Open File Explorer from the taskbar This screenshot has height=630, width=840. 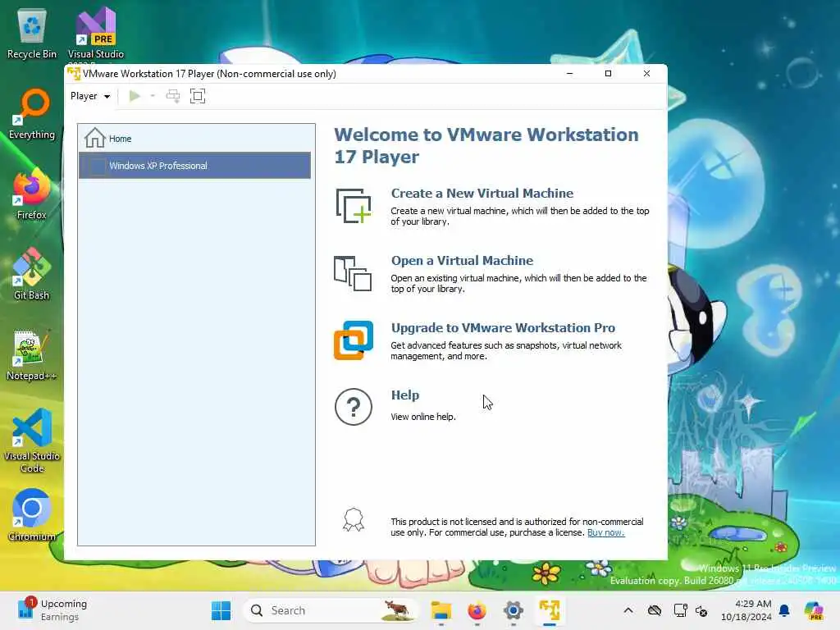pos(441,610)
